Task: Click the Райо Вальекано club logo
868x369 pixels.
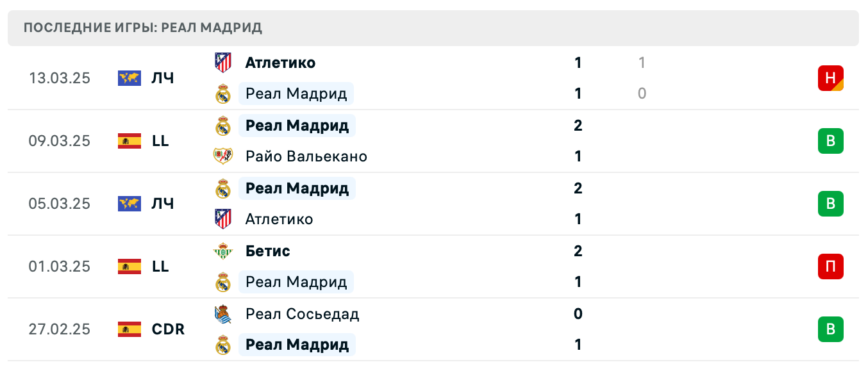Action: click(223, 156)
